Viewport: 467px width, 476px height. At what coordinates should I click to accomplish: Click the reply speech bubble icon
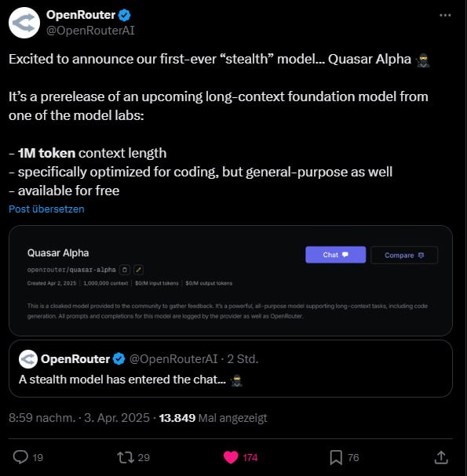click(x=20, y=457)
